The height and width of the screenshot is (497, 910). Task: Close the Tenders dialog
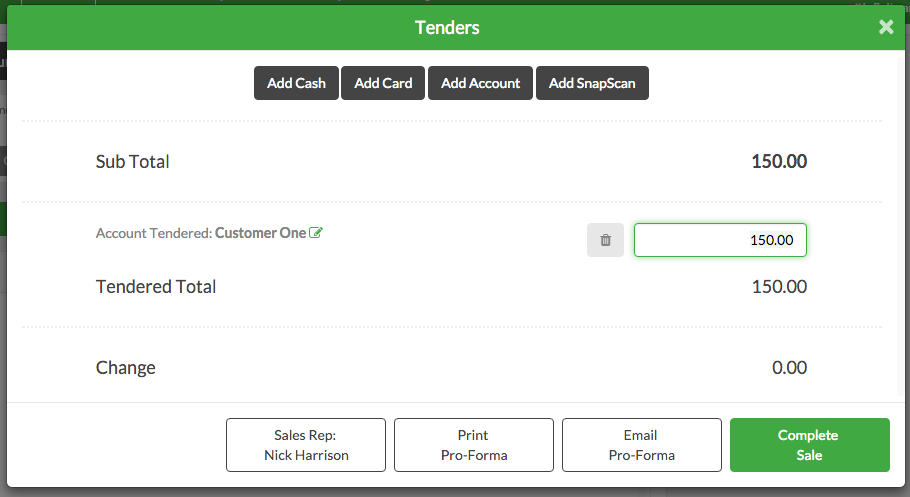pyautogui.click(x=886, y=27)
